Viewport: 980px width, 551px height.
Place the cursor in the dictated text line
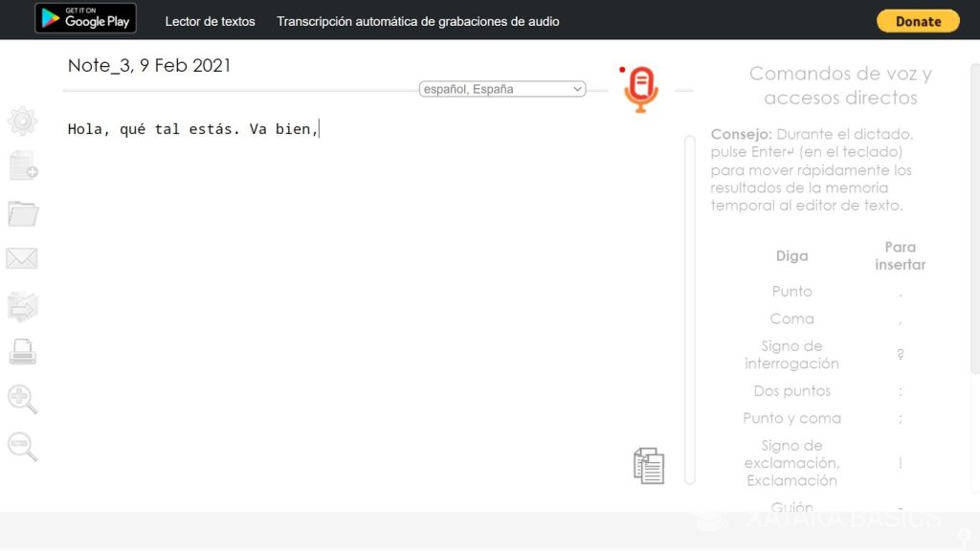(x=193, y=129)
